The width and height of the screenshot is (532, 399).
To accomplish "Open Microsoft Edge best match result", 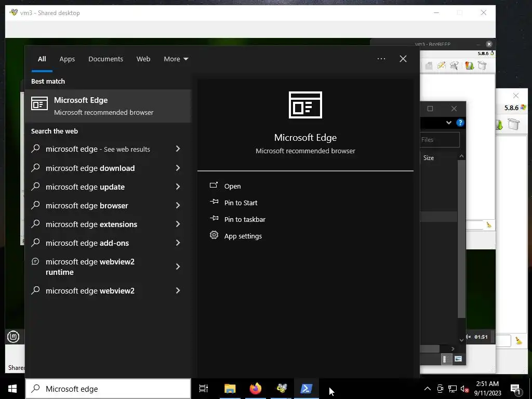I will pyautogui.click(x=108, y=106).
